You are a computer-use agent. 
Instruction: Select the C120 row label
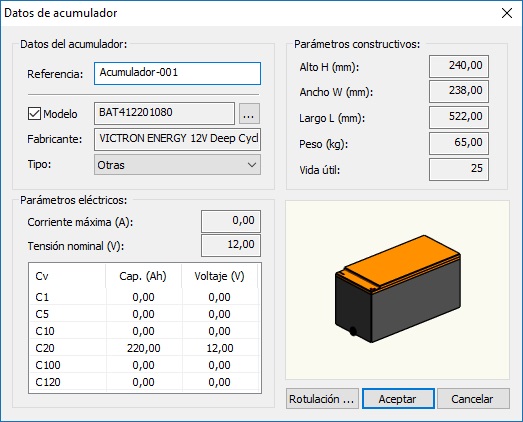tap(48, 382)
